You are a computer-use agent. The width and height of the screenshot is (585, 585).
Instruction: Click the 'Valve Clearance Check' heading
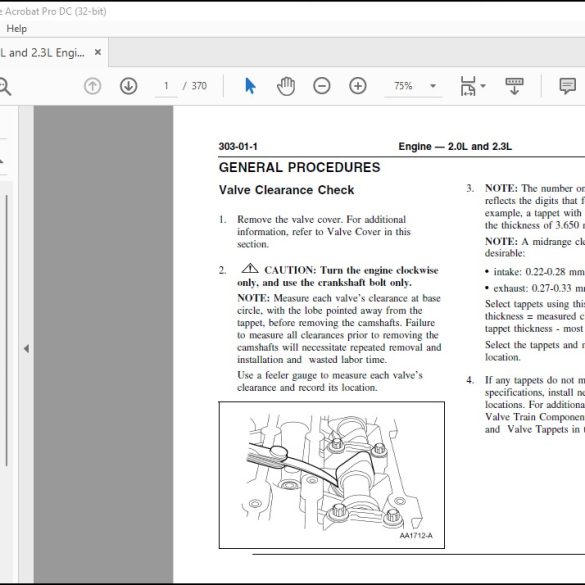(287, 190)
